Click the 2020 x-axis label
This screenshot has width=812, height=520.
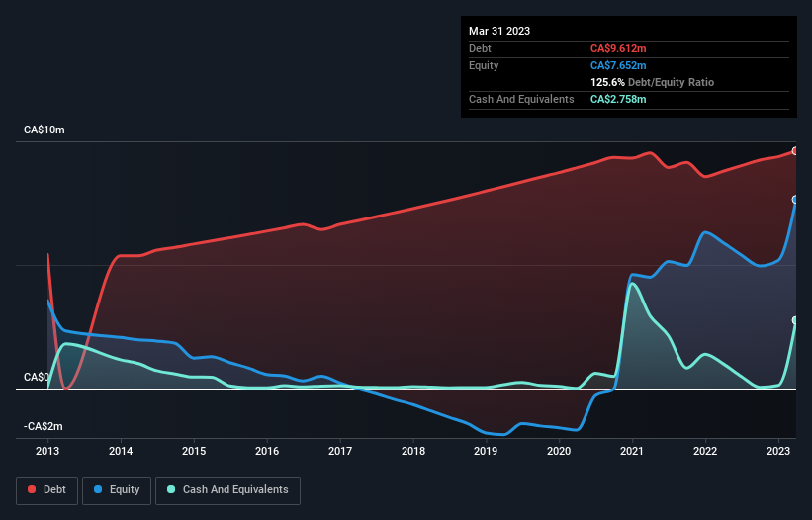click(559, 451)
